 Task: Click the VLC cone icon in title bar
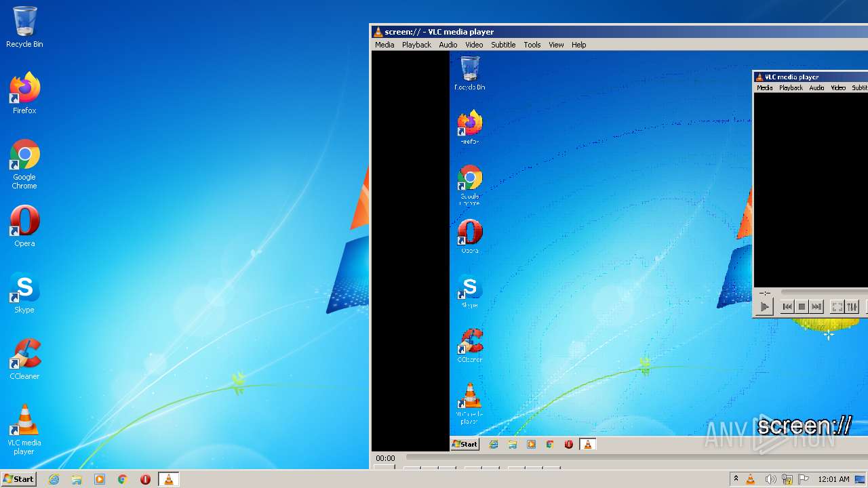378,32
